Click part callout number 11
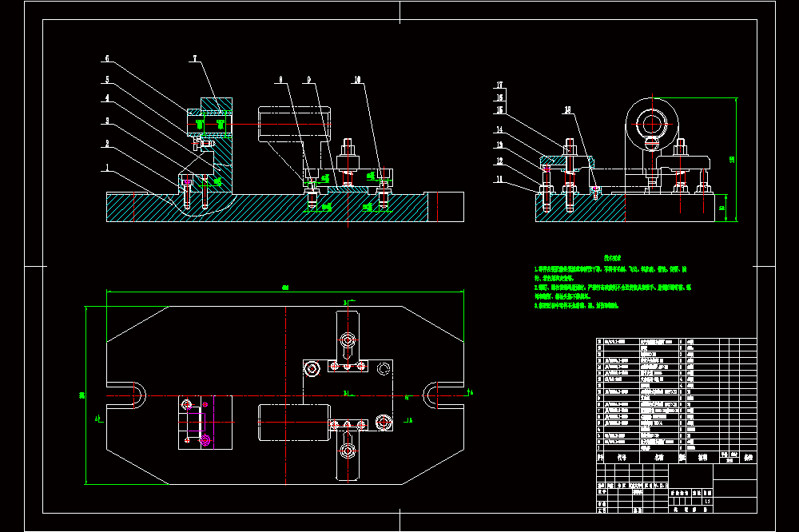 500,179
